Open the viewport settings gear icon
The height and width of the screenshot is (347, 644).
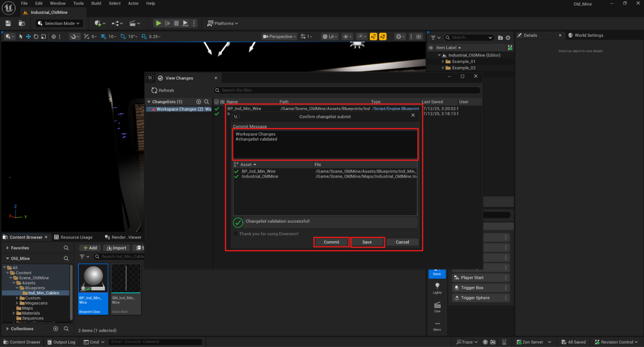pyautogui.click(x=399, y=36)
